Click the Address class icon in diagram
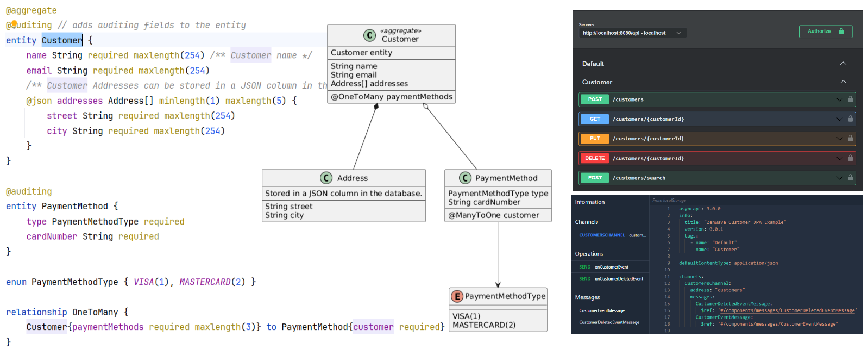868x355 pixels. 326,178
